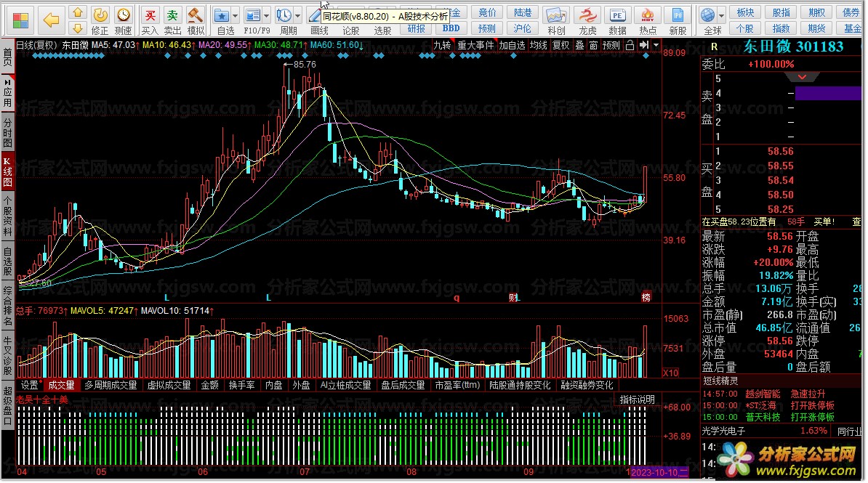Click the 陆港 toolbar button
868x483 pixels.
point(522,12)
